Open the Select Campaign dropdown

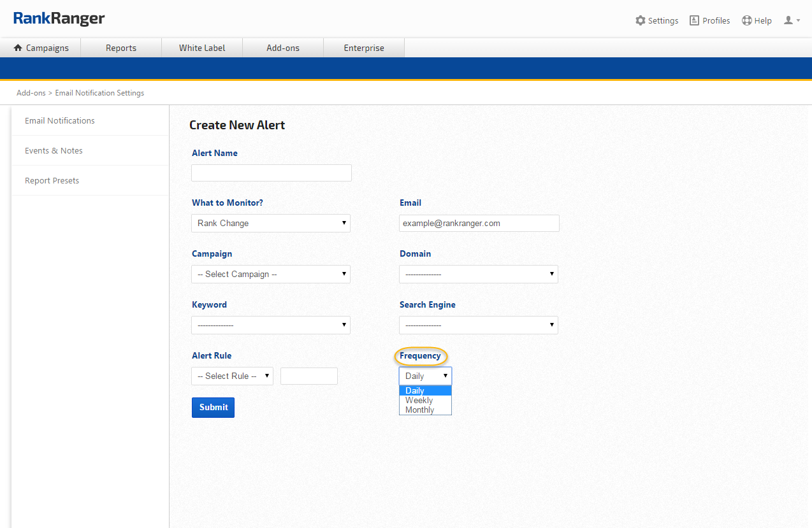coord(271,274)
